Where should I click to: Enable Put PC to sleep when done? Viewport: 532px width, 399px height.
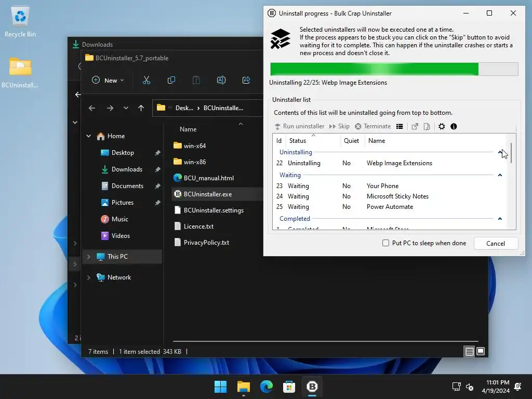point(386,243)
